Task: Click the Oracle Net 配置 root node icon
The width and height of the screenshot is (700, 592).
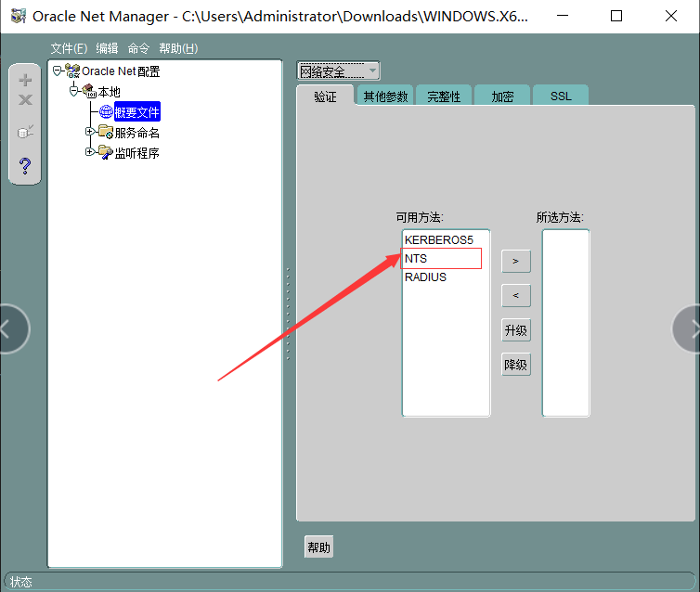Action: (x=72, y=71)
